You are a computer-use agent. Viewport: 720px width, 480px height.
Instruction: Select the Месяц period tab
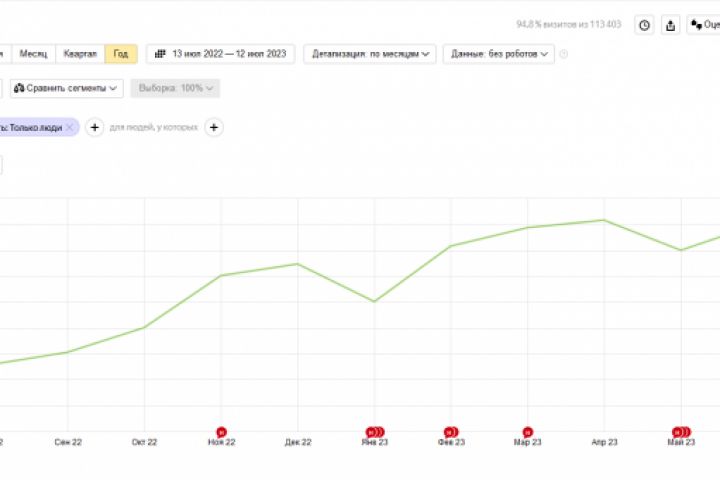point(34,54)
